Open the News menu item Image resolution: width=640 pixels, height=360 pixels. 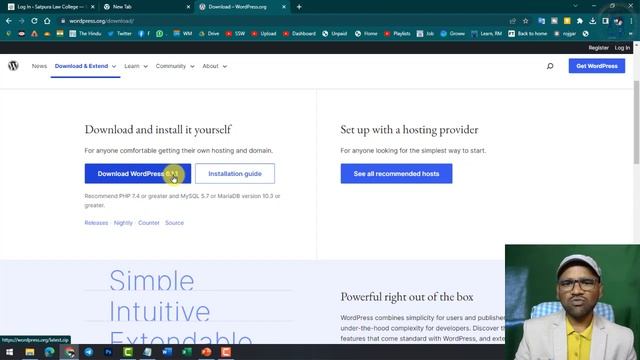[x=40, y=66]
